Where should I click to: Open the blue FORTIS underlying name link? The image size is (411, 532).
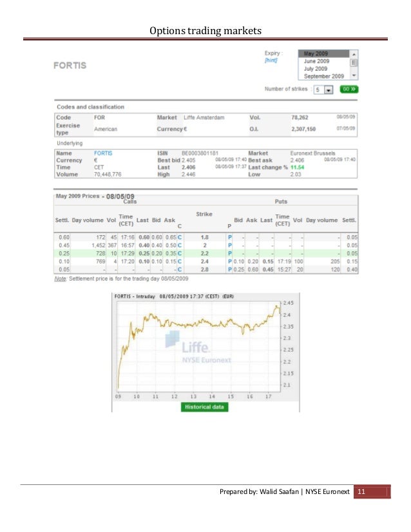pyautogui.click(x=103, y=153)
